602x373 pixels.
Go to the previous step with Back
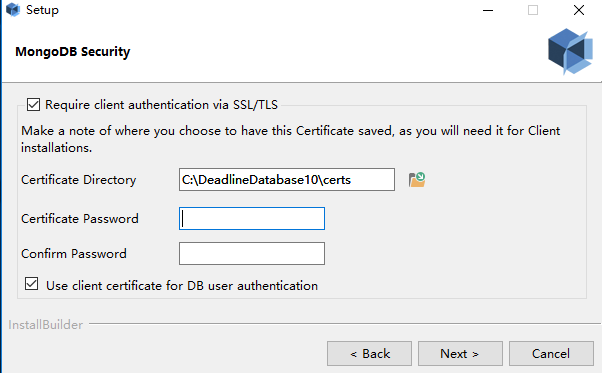[369, 353]
